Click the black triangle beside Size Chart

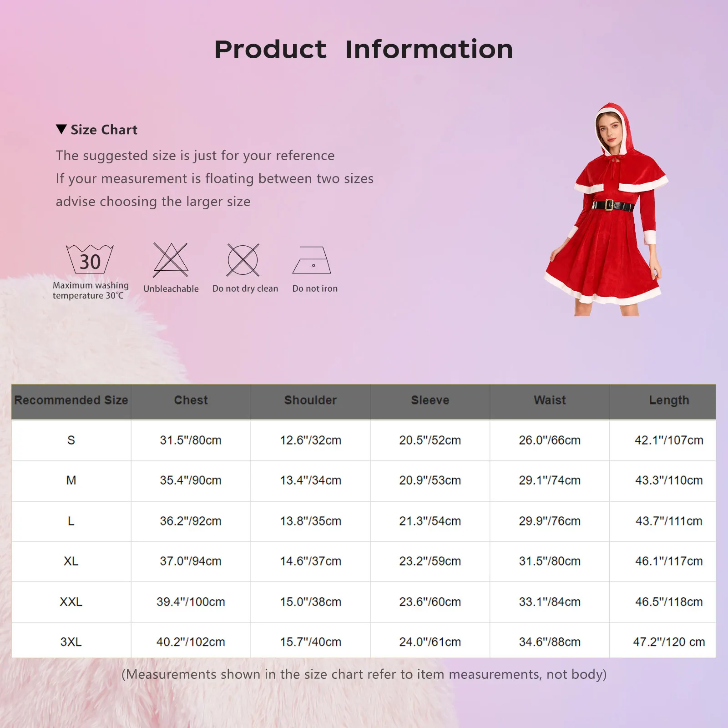pyautogui.click(x=61, y=129)
